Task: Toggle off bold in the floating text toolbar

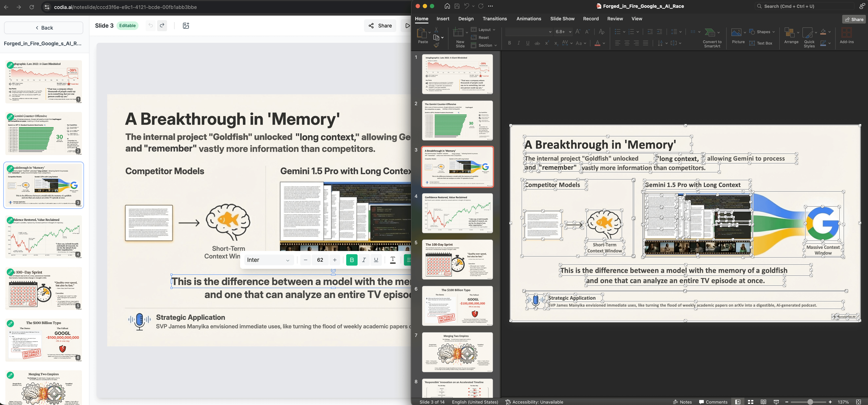Action: point(351,260)
